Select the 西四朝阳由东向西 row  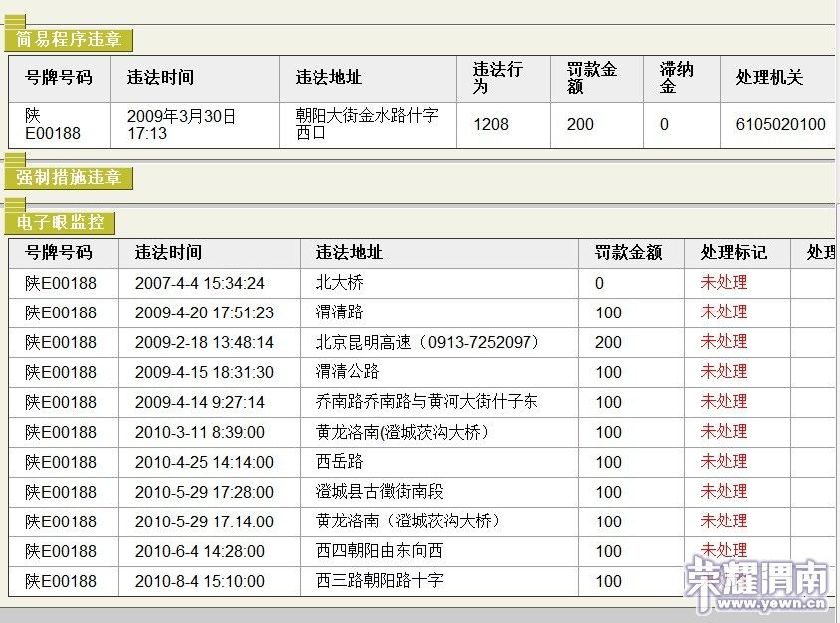point(422,551)
